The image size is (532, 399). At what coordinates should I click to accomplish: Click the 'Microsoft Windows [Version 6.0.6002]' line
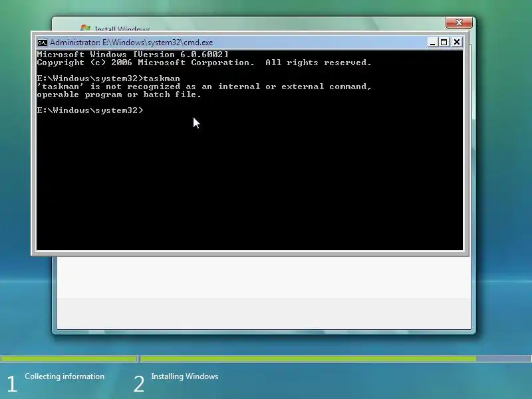(x=132, y=55)
